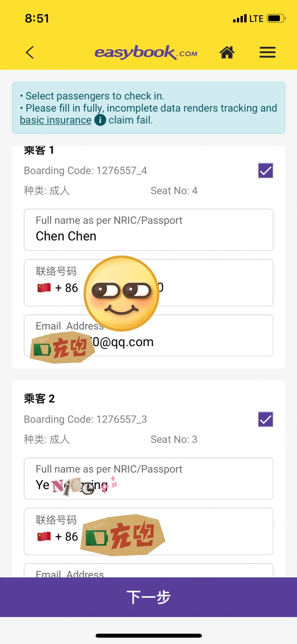Tap China flag in passenger 1 contact
The width and height of the screenshot is (297, 644).
[x=44, y=288]
